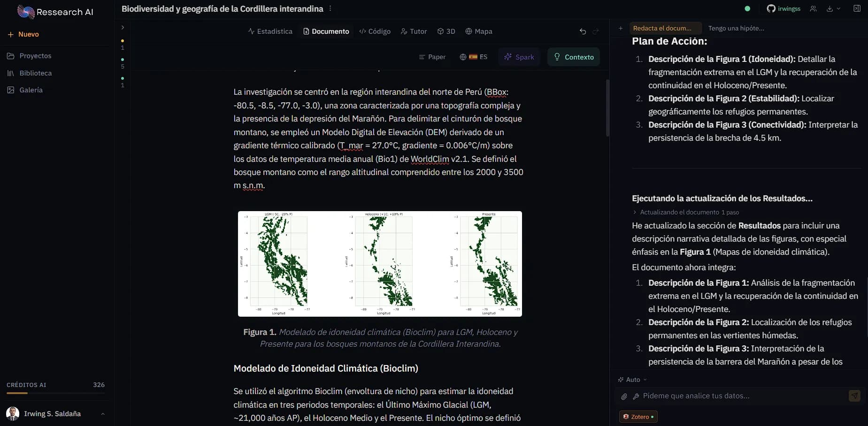868x426 pixels.
Task: Click the Spark sparkle icon
Action: click(x=507, y=57)
